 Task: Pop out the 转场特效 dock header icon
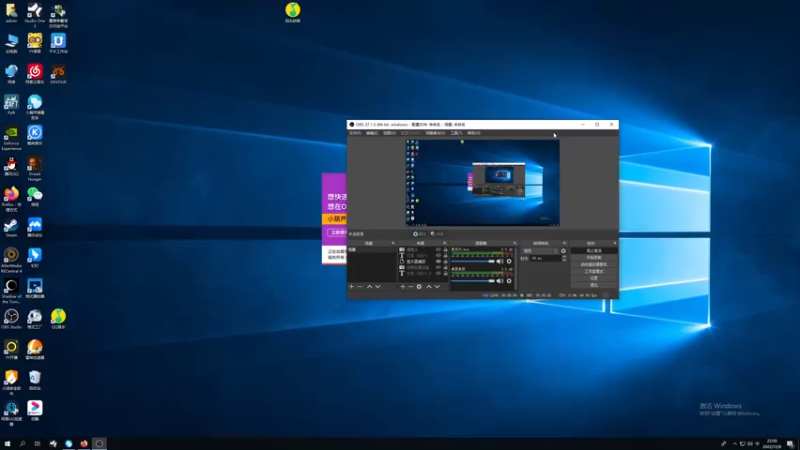564,243
